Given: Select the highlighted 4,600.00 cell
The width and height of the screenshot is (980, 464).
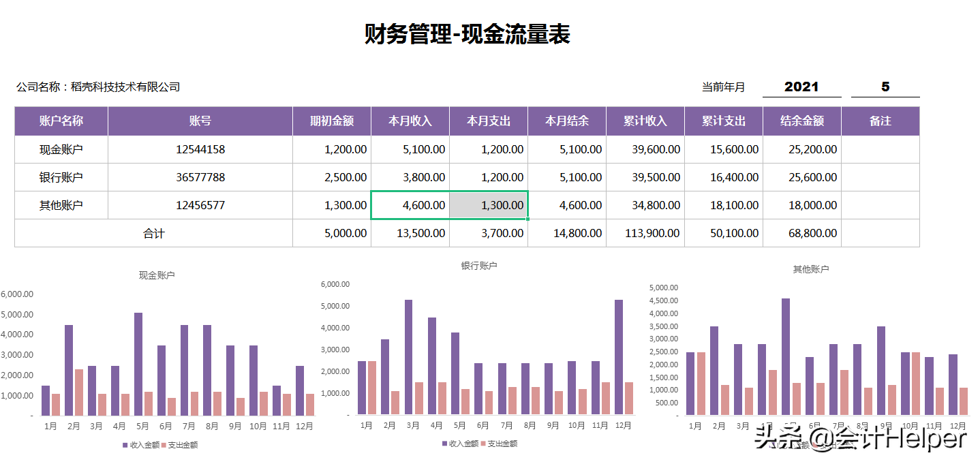Looking at the screenshot, I should 410,204.
